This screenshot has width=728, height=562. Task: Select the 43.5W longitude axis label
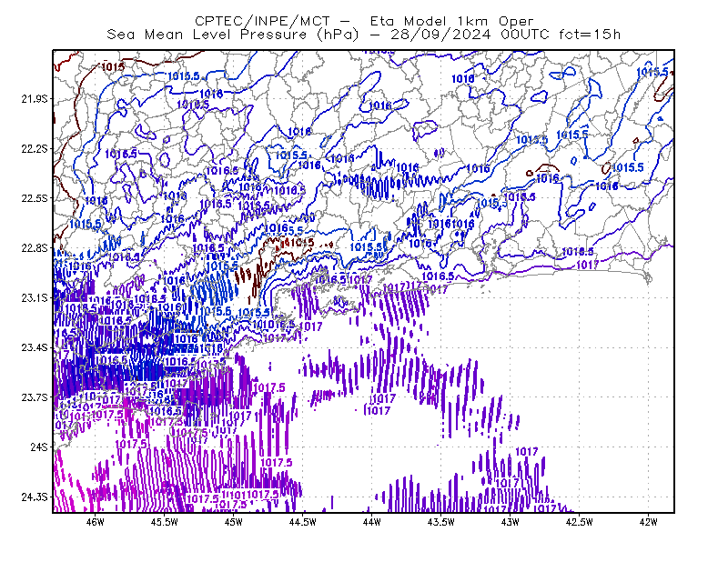(x=441, y=522)
